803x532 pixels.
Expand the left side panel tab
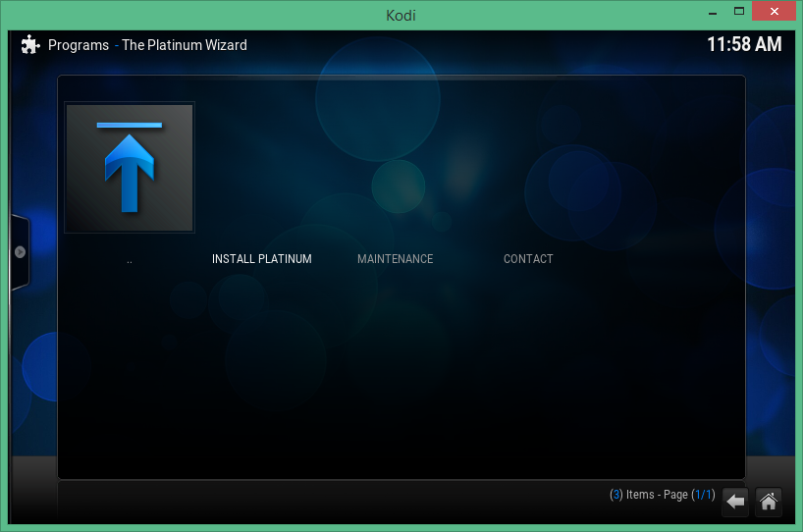(20, 252)
